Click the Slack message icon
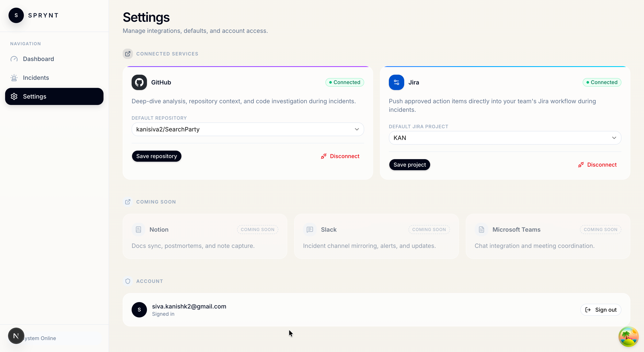 pyautogui.click(x=310, y=230)
